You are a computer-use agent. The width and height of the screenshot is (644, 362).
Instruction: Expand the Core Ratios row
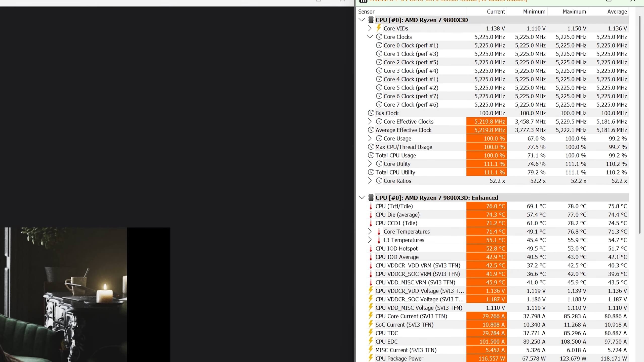(x=370, y=180)
